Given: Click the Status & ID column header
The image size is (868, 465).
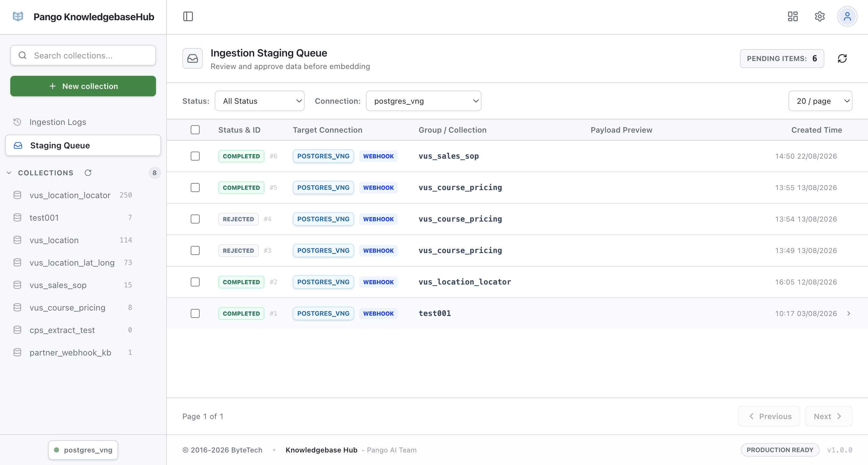Looking at the screenshot, I should 239,130.
